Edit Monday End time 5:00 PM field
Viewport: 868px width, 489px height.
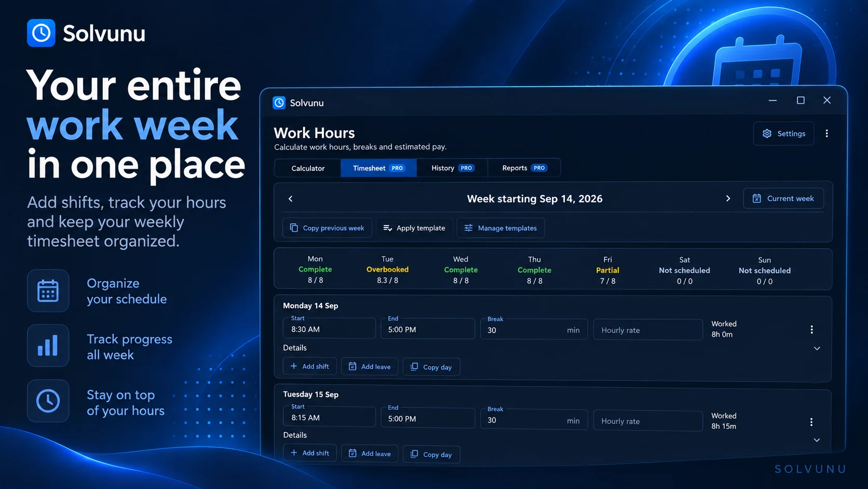428,329
